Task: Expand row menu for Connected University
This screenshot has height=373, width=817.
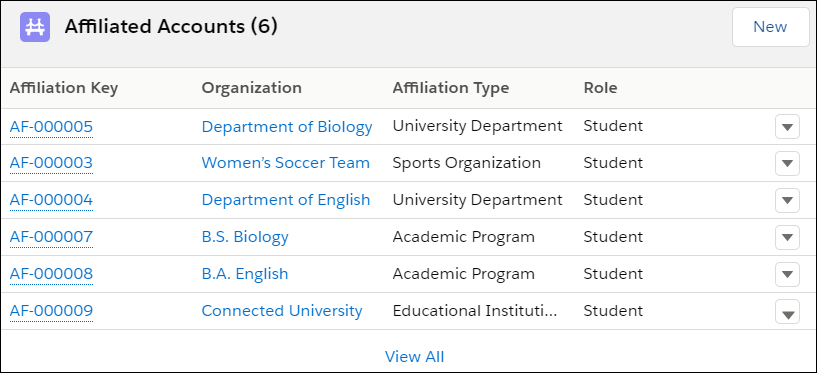Action: [x=787, y=312]
